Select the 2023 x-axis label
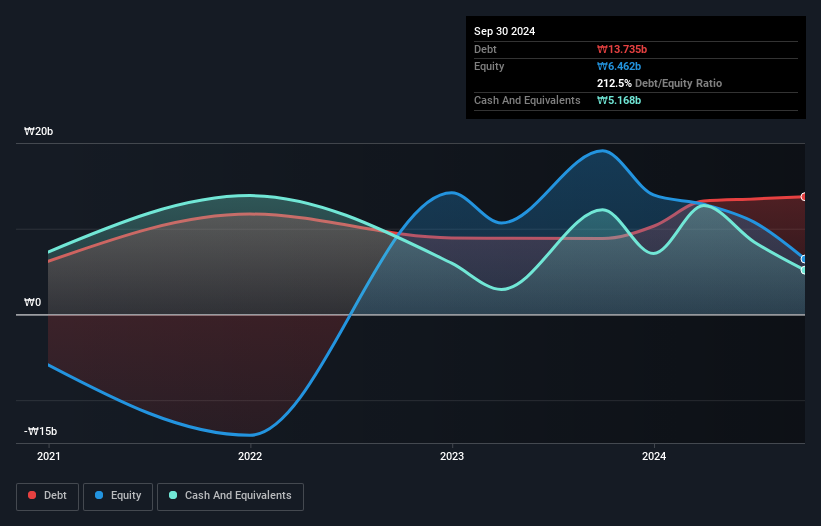Image resolution: width=821 pixels, height=526 pixels. (x=452, y=456)
